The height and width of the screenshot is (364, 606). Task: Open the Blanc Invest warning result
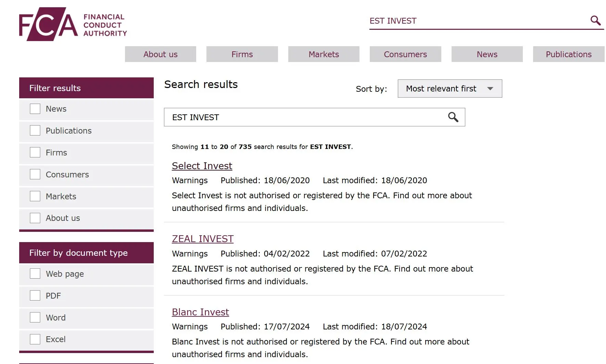click(x=200, y=312)
